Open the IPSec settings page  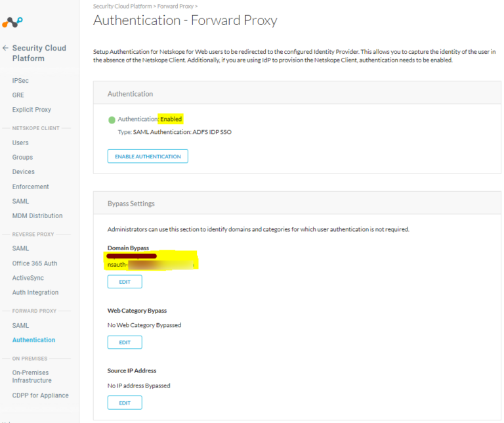point(20,80)
